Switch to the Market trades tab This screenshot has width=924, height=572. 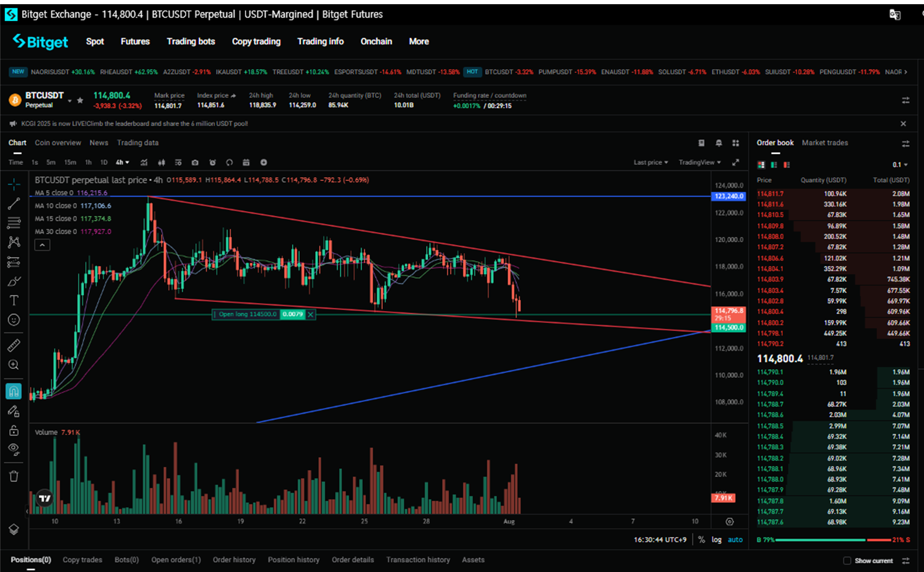click(x=825, y=143)
